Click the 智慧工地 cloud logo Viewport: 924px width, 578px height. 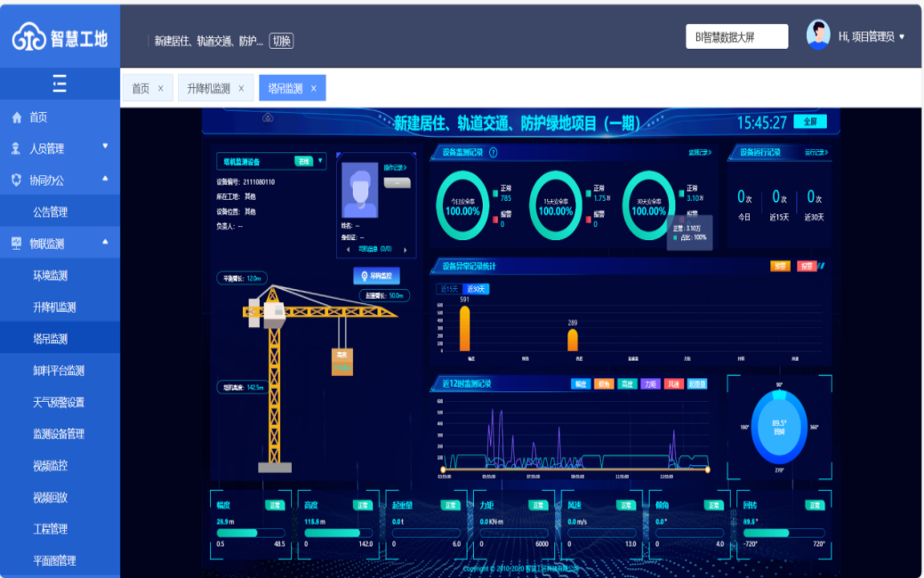click(x=28, y=38)
